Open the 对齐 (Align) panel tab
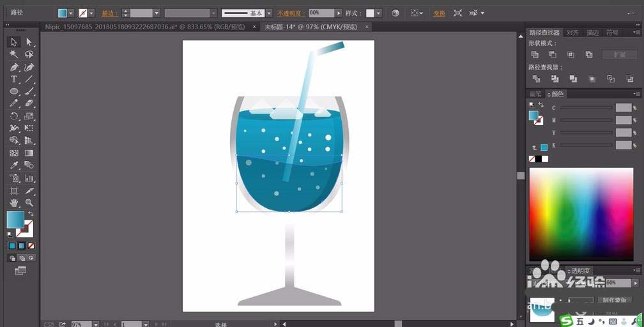Viewport: 644px width, 327px height. [x=572, y=33]
